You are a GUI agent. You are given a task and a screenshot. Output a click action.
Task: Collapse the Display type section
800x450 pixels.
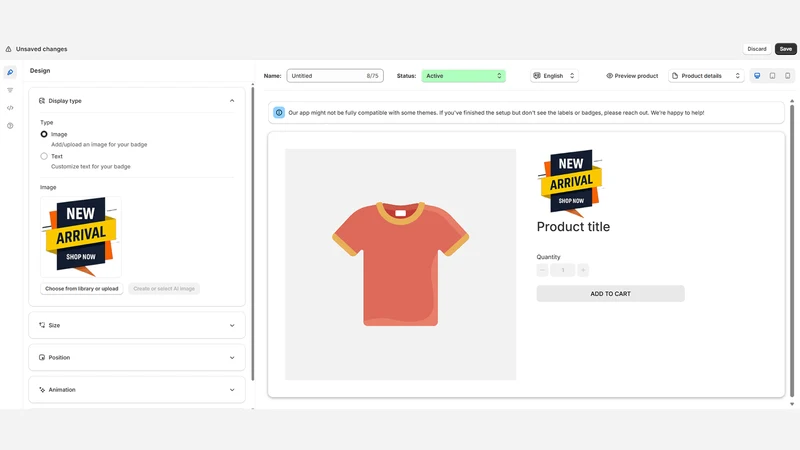pos(232,101)
